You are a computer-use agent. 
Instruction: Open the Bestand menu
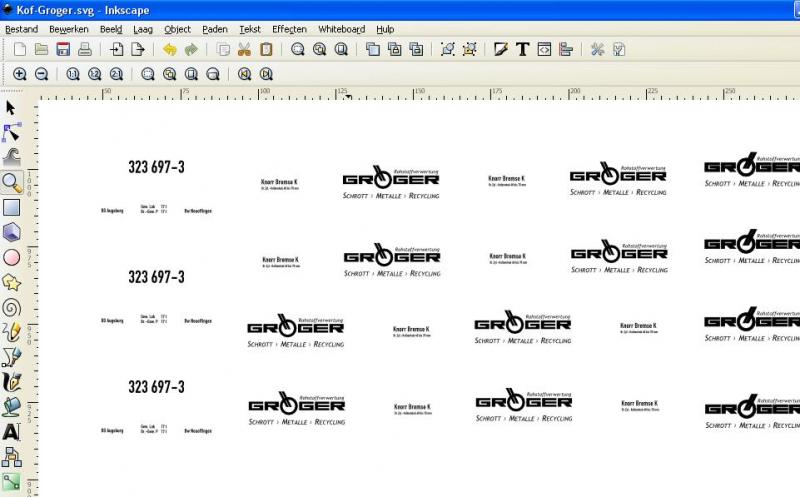click(x=21, y=30)
